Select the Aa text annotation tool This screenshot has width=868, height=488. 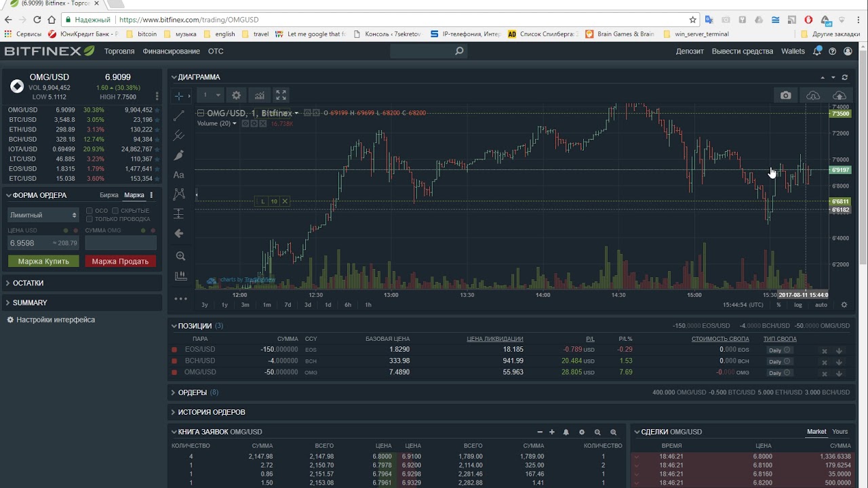tap(179, 175)
